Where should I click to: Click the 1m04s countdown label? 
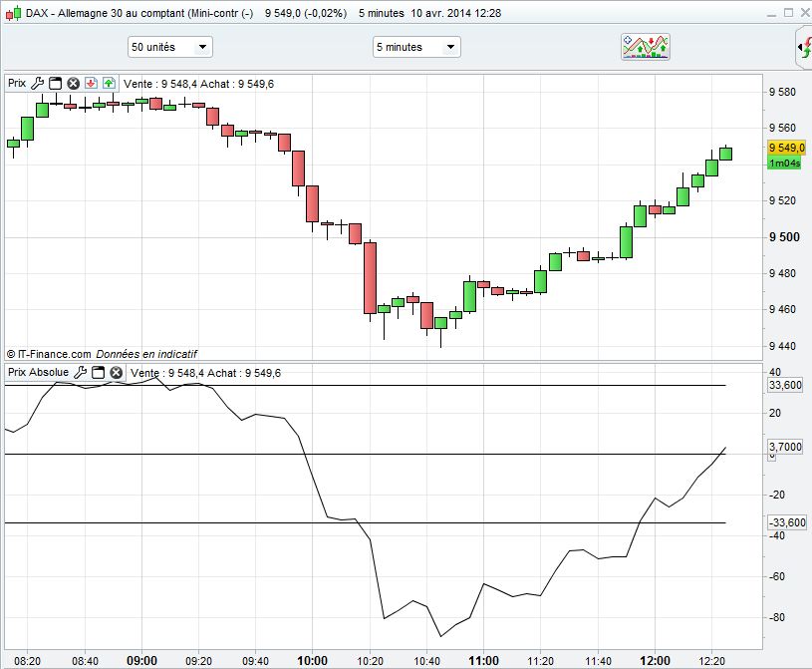[x=784, y=164]
